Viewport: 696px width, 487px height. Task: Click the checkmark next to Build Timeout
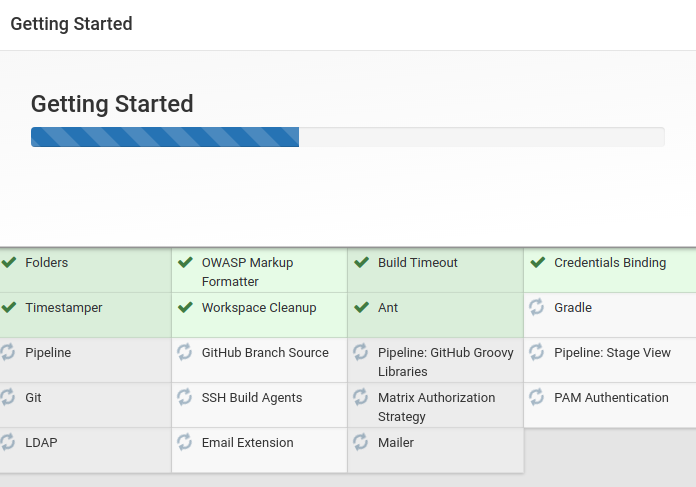pyautogui.click(x=361, y=262)
